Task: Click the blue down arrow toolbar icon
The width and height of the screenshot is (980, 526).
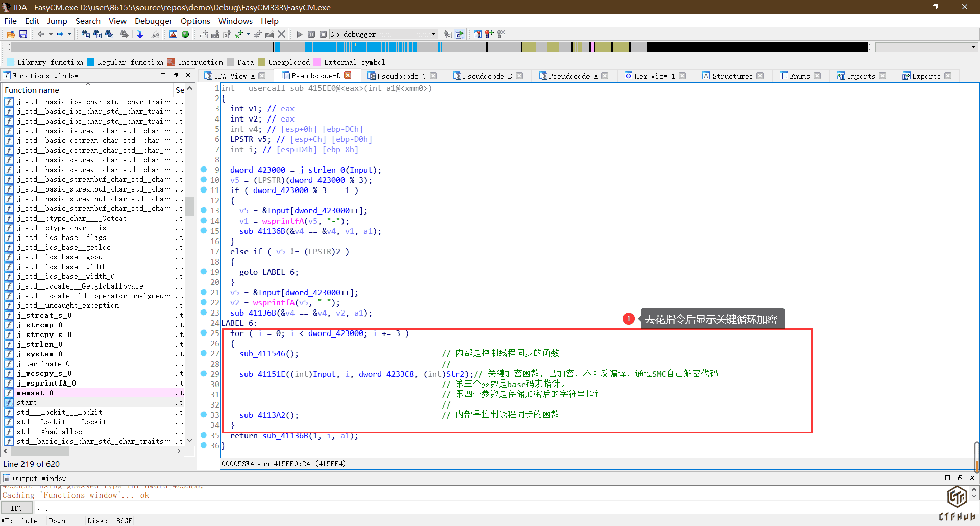Action: pyautogui.click(x=140, y=34)
